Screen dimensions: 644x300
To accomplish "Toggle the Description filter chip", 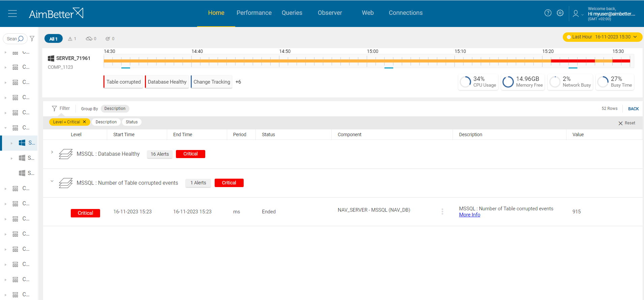I will point(106,122).
